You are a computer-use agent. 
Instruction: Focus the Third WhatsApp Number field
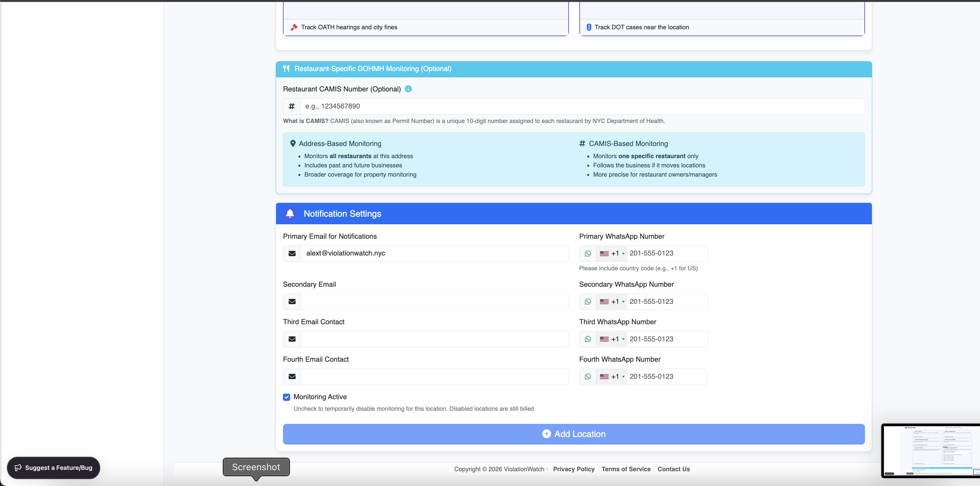(667, 339)
